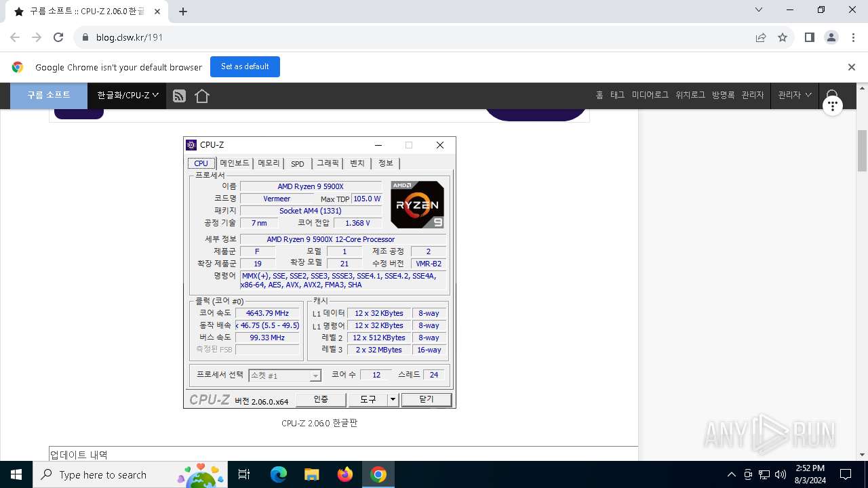The image size is (868, 488).
Task: Select the 그래픽 tab in CPU-Z
Action: pyautogui.click(x=328, y=163)
